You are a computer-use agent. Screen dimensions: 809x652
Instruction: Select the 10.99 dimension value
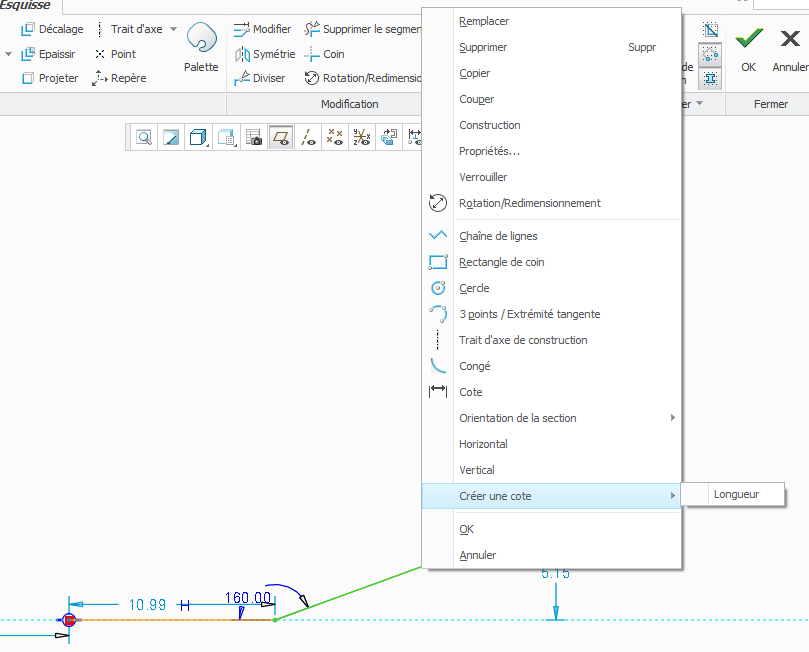click(x=147, y=605)
